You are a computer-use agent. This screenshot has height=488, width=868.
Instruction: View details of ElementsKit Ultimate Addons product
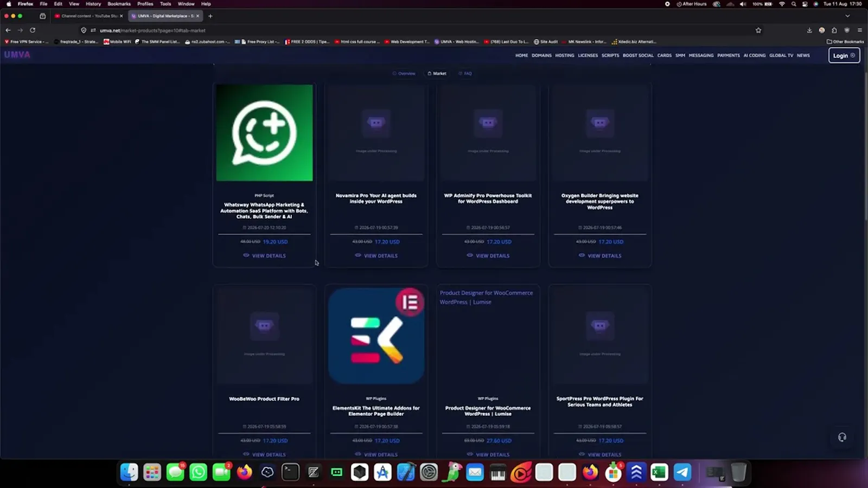tap(376, 454)
